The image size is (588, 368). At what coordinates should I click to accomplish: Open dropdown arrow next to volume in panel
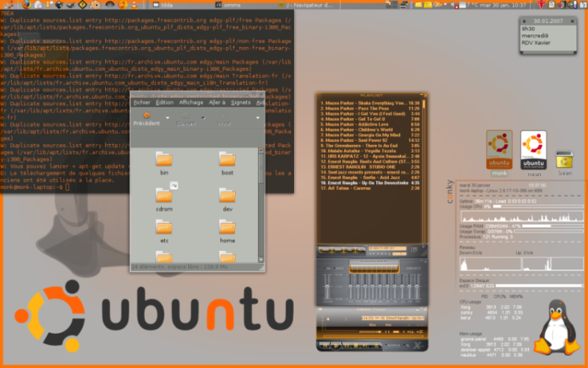445,4
